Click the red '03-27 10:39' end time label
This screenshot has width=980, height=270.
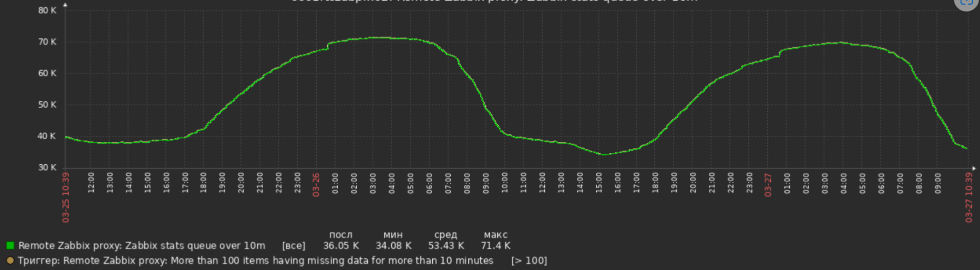point(969,197)
